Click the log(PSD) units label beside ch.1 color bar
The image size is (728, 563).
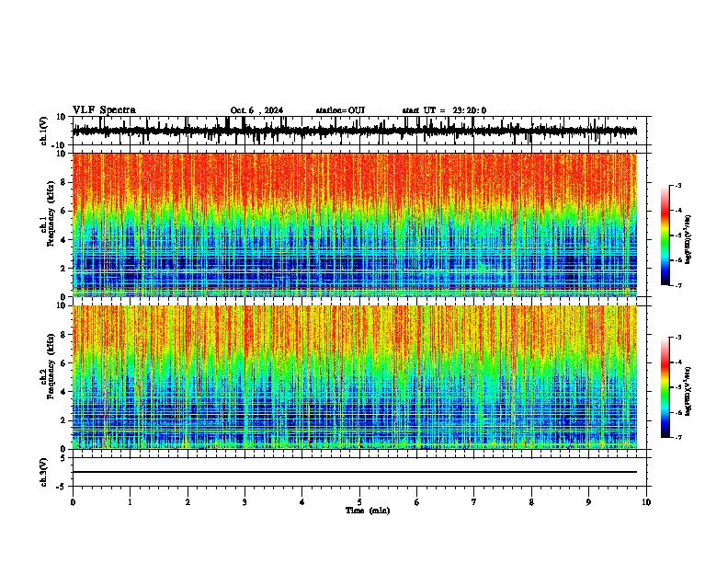(x=688, y=239)
